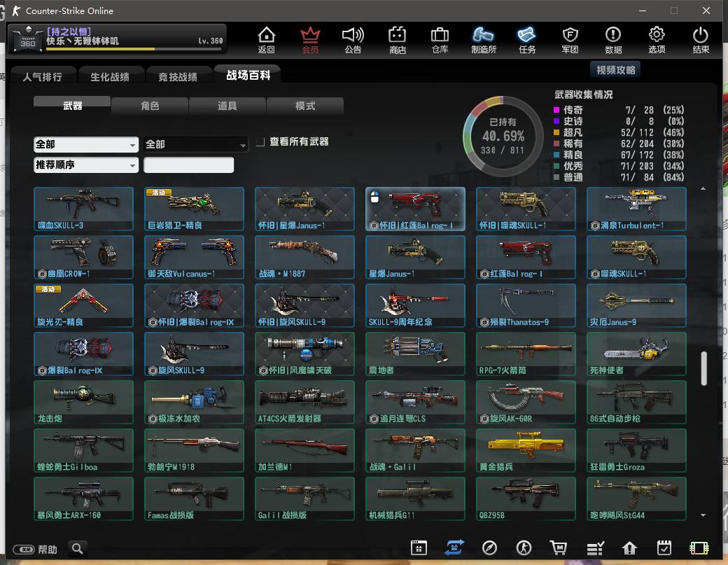
Task: Switch to the 生化战绩 tab
Action: coord(110,76)
